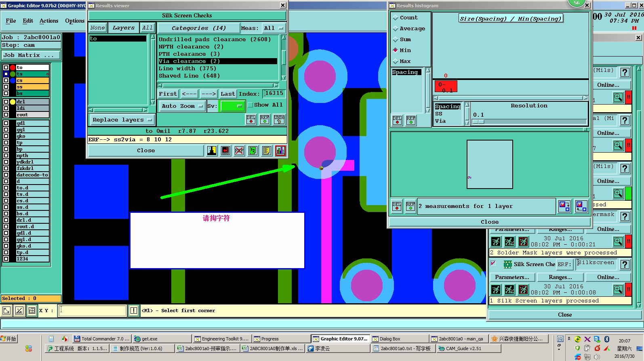The height and width of the screenshot is (361, 644).
Task: Open magnifier results icon for Silk Screen check
Action: point(618,290)
